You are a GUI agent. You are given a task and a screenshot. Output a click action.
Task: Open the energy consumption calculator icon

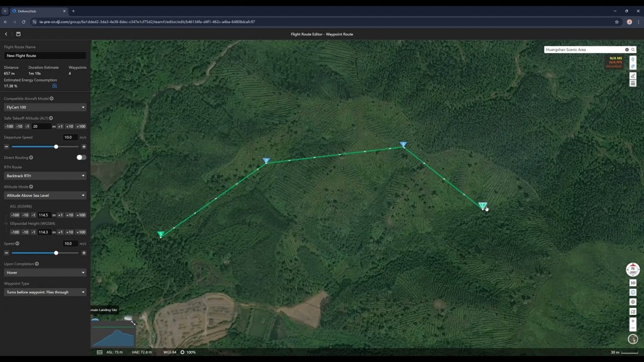coord(55,86)
